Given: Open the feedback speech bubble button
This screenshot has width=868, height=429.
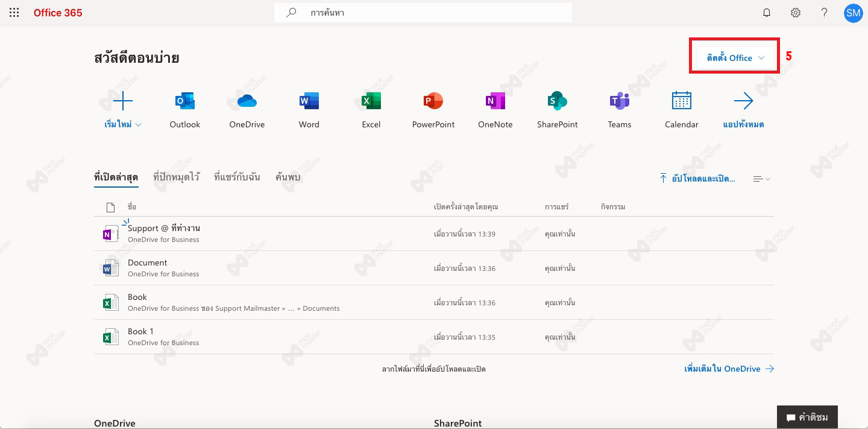Looking at the screenshot, I should coord(807,417).
